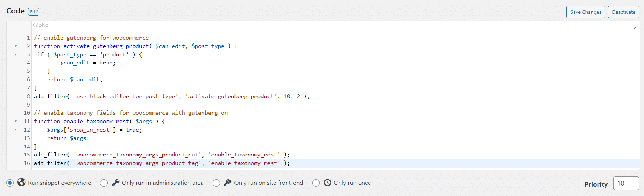The height and width of the screenshot is (196, 644).
Task: Enable the Only run once radio button
Action: pos(316,183)
